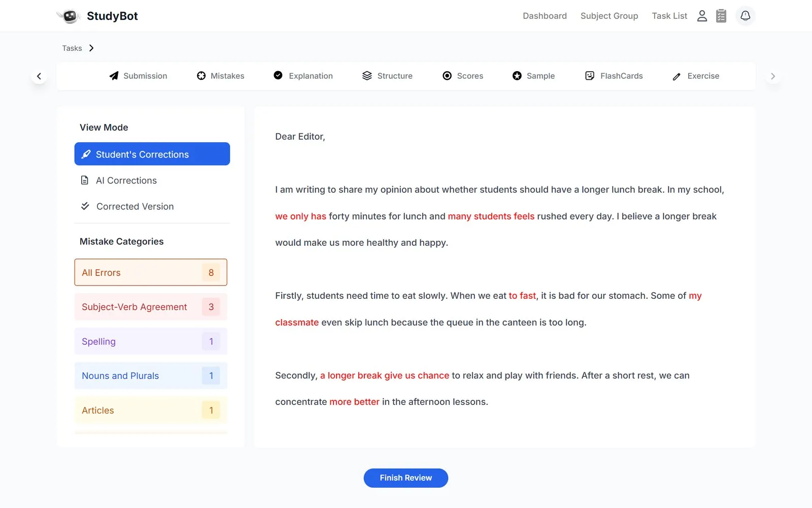Click the Sample star icon
The image size is (812, 508).
(x=517, y=76)
